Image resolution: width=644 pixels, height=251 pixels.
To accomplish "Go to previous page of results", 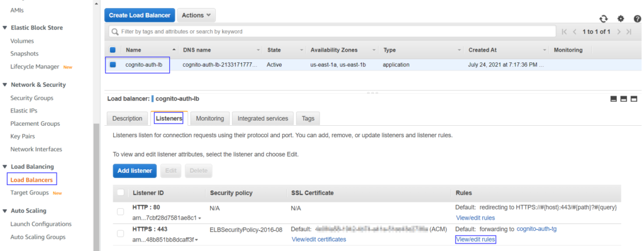I will (x=575, y=31).
